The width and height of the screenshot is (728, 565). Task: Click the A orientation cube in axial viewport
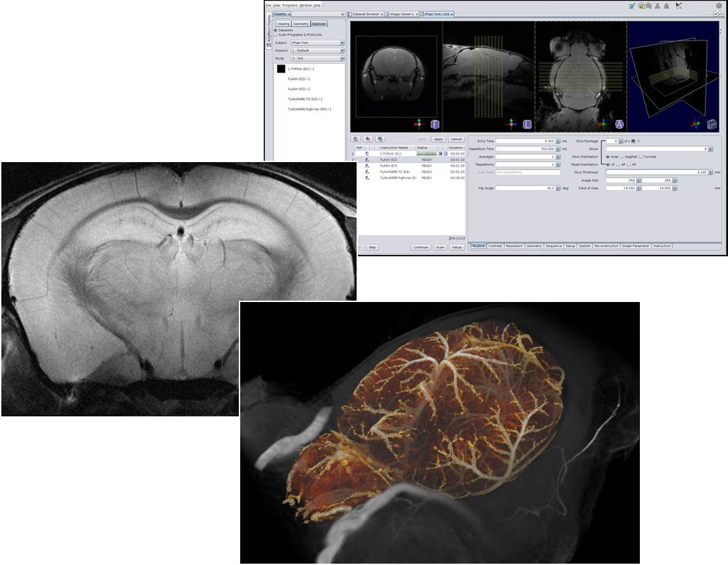click(619, 124)
